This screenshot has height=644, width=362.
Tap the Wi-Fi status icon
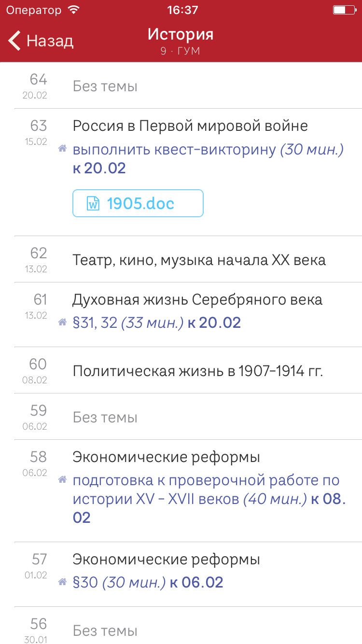point(73,10)
